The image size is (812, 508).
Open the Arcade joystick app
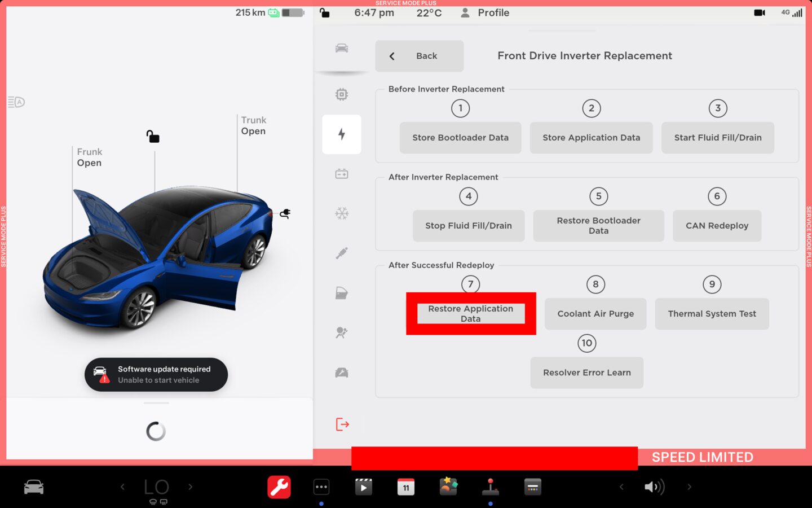[490, 487]
